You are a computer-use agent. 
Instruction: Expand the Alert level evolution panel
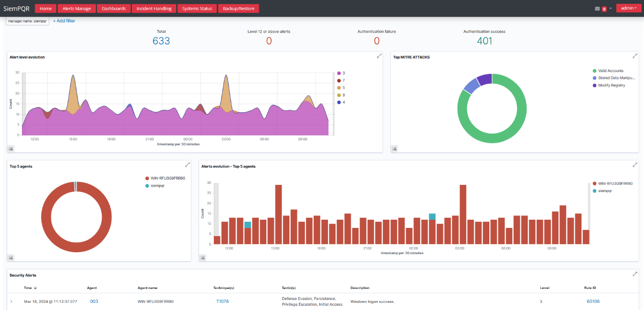pyautogui.click(x=379, y=56)
